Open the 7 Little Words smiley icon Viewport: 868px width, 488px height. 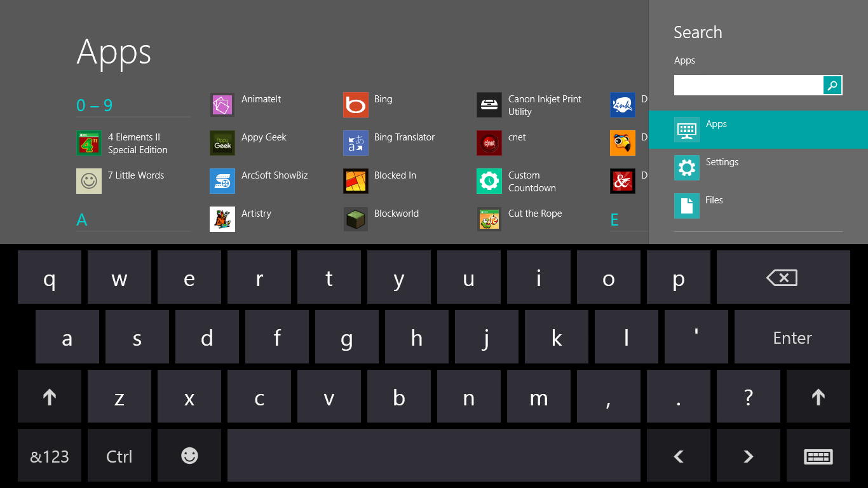pos(89,181)
